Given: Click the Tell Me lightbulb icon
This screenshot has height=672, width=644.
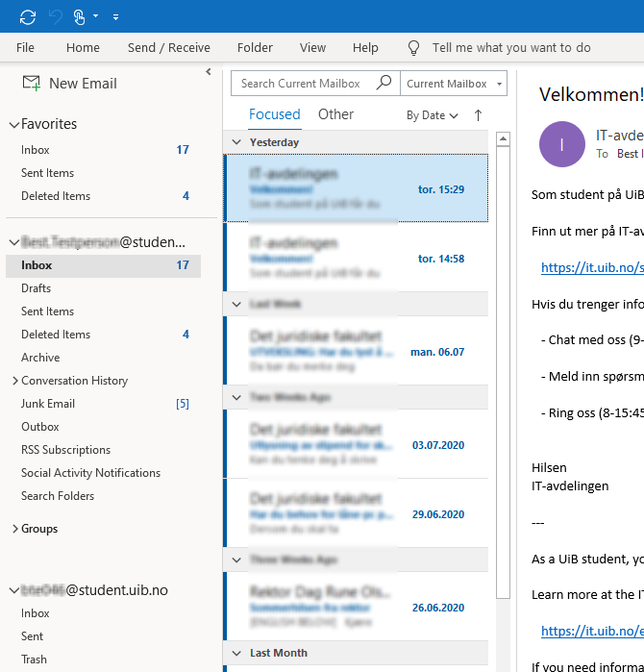Looking at the screenshot, I should [x=414, y=47].
